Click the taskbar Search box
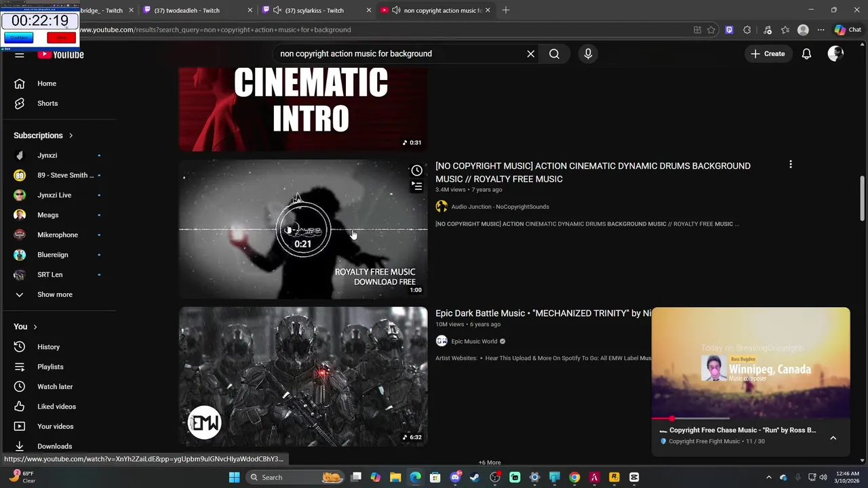Viewport: 868px width, 488px height. (295, 477)
